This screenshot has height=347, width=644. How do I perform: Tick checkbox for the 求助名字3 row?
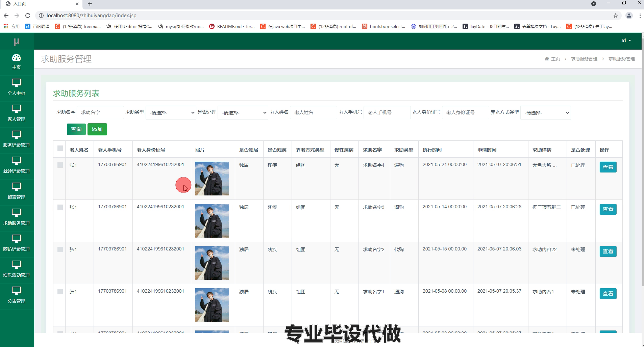point(60,207)
